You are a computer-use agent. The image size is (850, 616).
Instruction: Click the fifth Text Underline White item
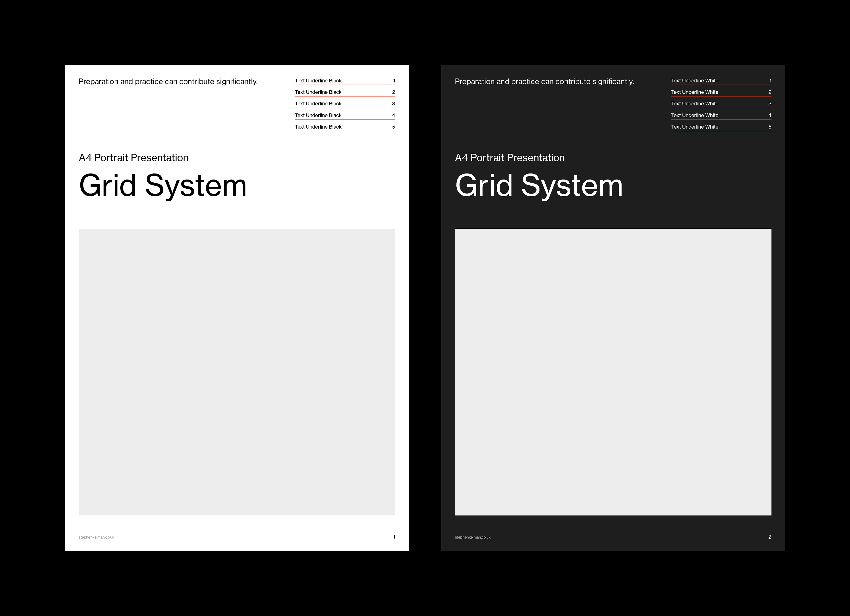(694, 127)
